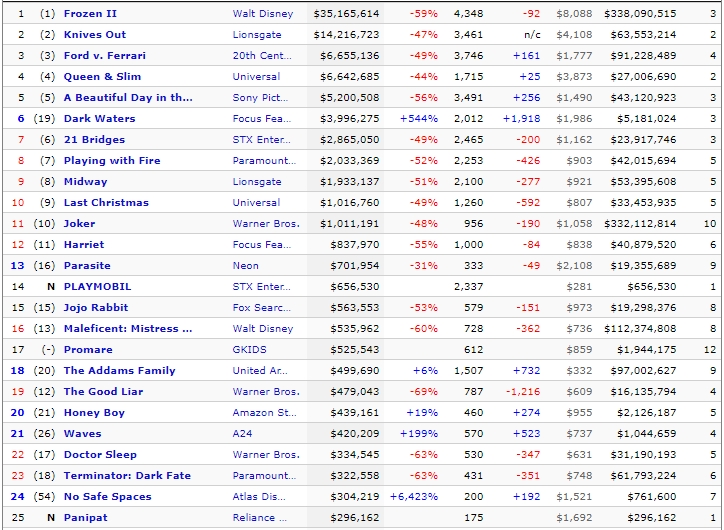Screen dimensions: 724x530
Task: Select the Promare weekend gross $525,543
Action: 355,349
